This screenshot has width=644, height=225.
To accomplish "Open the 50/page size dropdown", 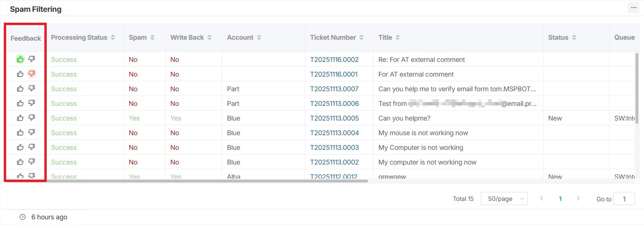I will [504, 199].
